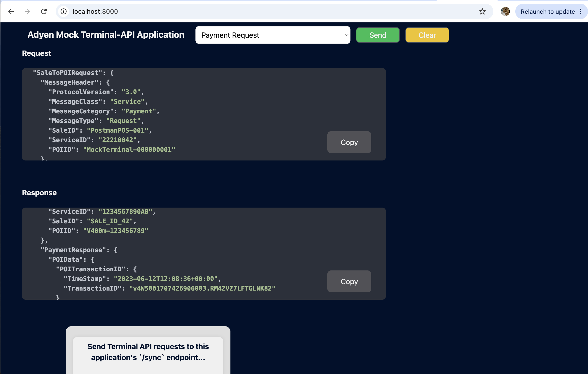Reload the localhost page

(44, 11)
